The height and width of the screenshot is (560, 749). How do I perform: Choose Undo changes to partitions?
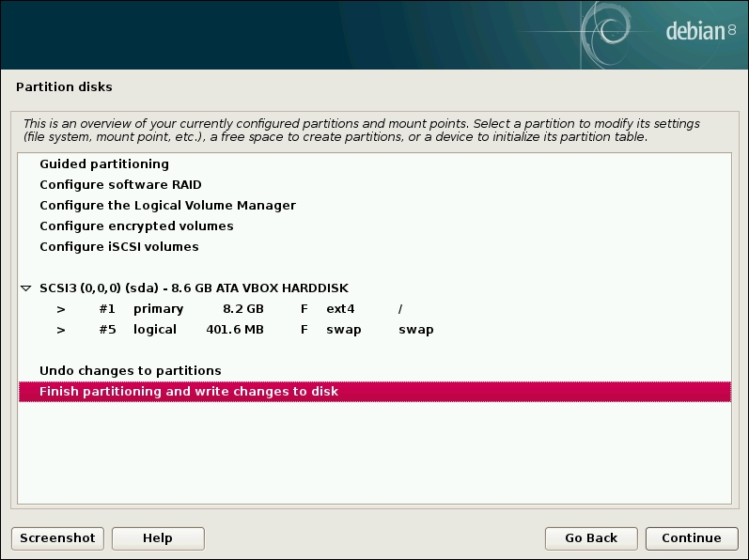tap(374, 370)
